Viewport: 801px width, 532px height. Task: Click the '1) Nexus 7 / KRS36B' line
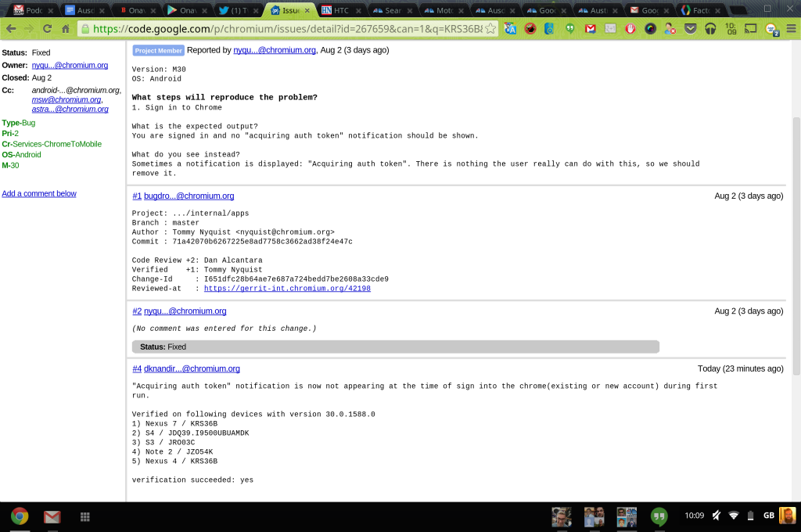[x=174, y=424]
